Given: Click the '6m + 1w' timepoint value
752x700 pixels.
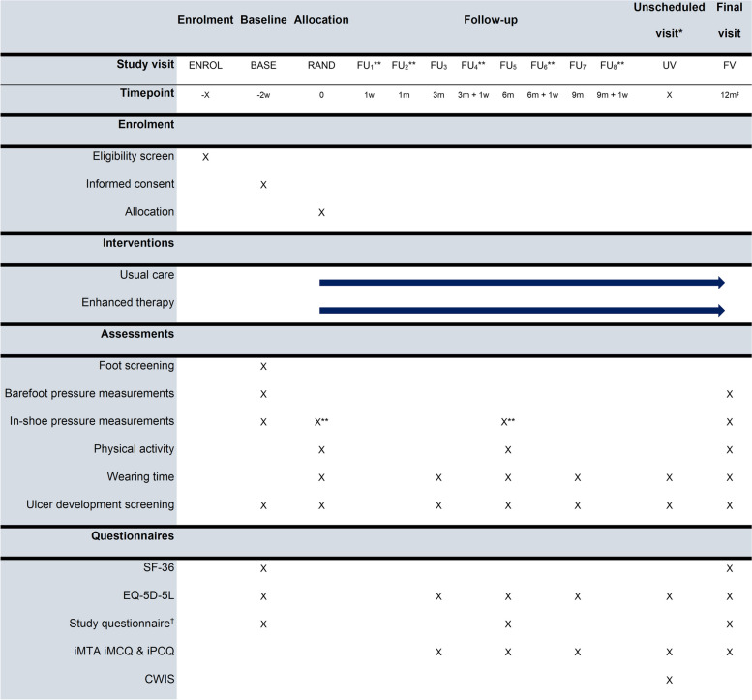Looking at the screenshot, I should click(543, 95).
